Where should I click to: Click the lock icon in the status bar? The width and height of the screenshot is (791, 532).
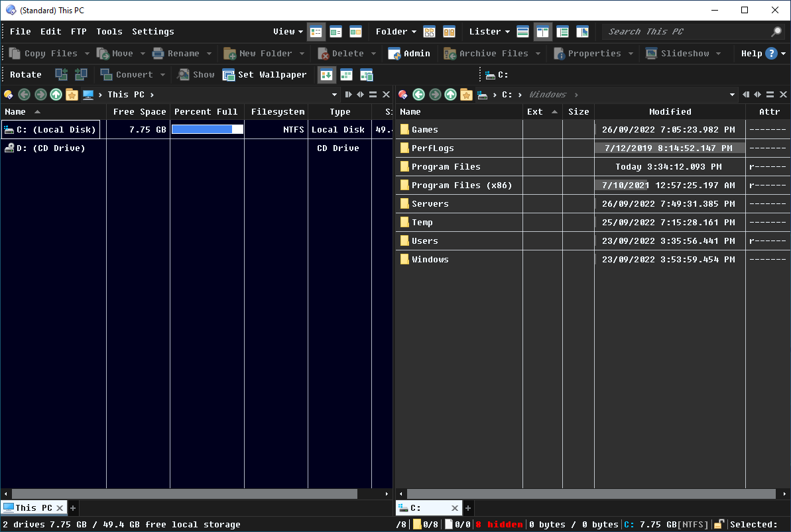719,525
